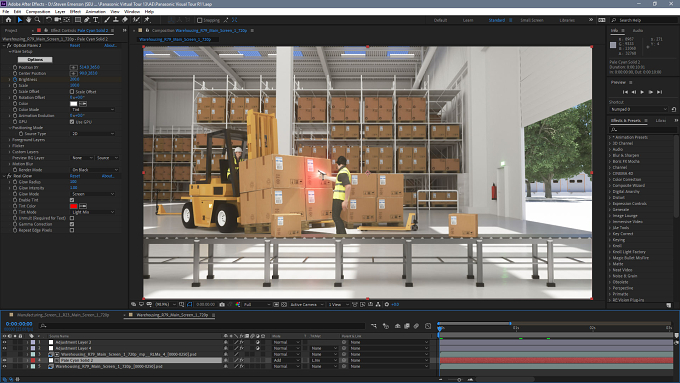This screenshot has width=680, height=383.
Task: Click the reset exposure icon in viewer footer
Action: click(x=387, y=304)
